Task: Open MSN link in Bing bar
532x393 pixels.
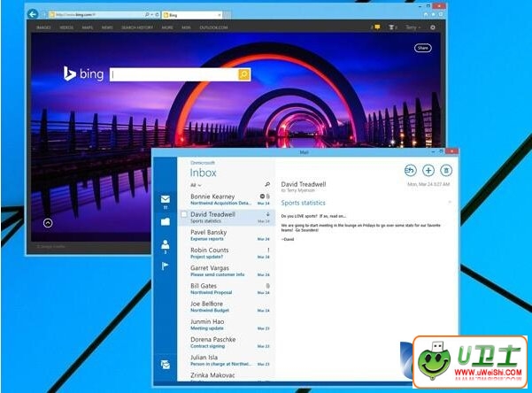Action: point(186,27)
